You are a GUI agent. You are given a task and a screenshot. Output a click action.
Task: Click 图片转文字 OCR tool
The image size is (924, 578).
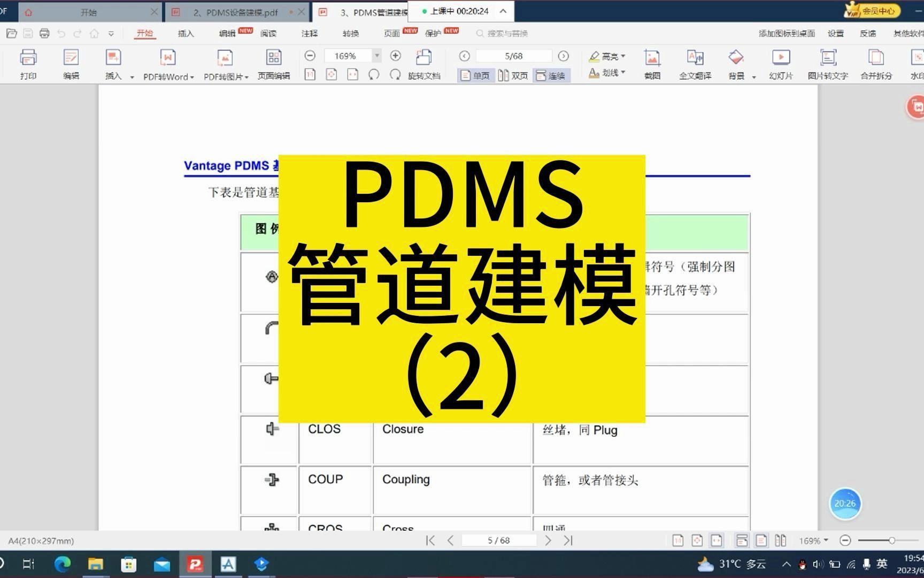(828, 64)
